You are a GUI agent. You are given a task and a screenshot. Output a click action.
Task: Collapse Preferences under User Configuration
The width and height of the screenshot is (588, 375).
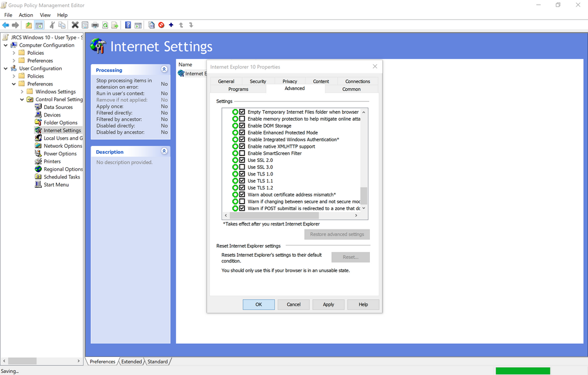coord(14,84)
